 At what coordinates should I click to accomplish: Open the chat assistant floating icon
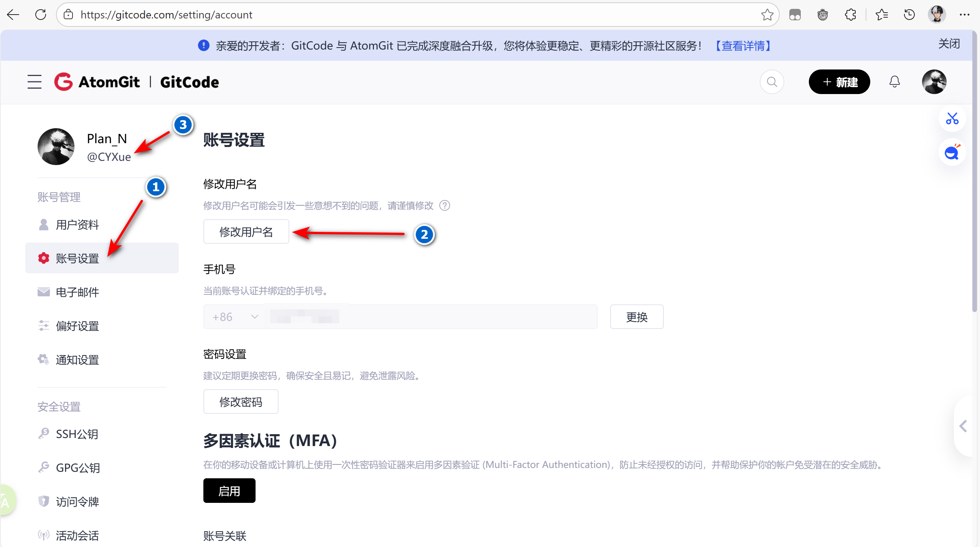pos(952,153)
